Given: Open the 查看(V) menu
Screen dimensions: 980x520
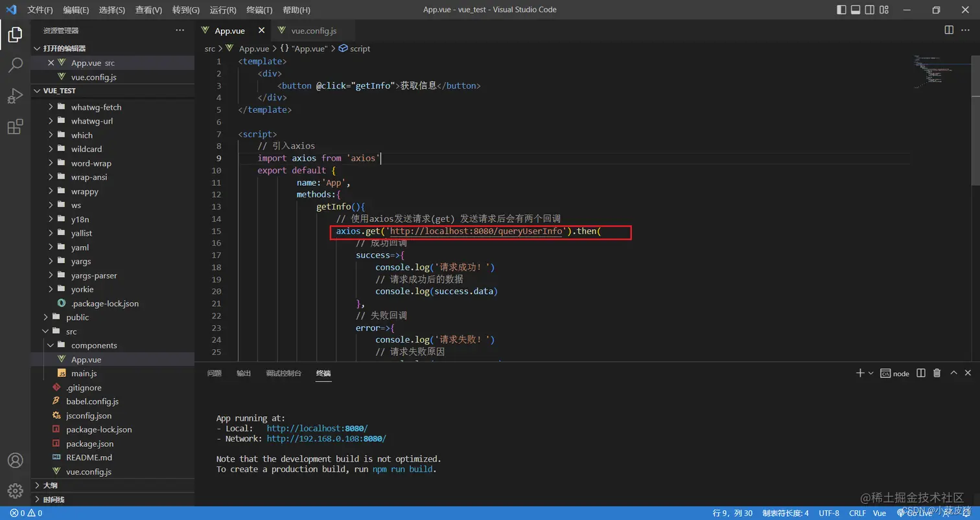Looking at the screenshot, I should [149, 10].
